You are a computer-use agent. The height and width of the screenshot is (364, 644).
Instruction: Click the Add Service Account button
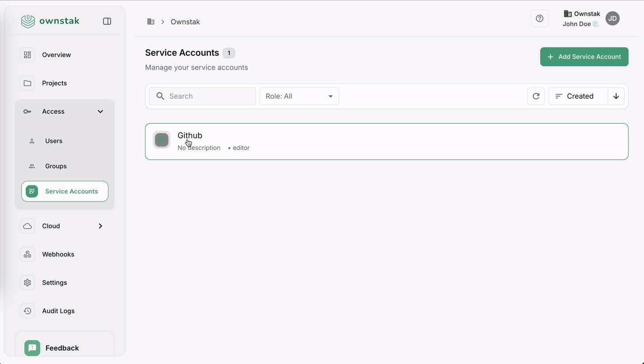pos(584,57)
